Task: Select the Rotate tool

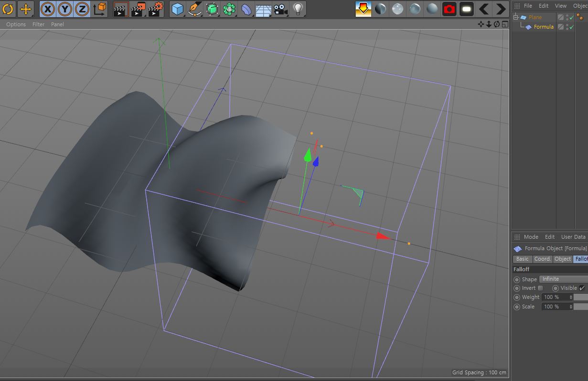Action: pyautogui.click(x=8, y=9)
